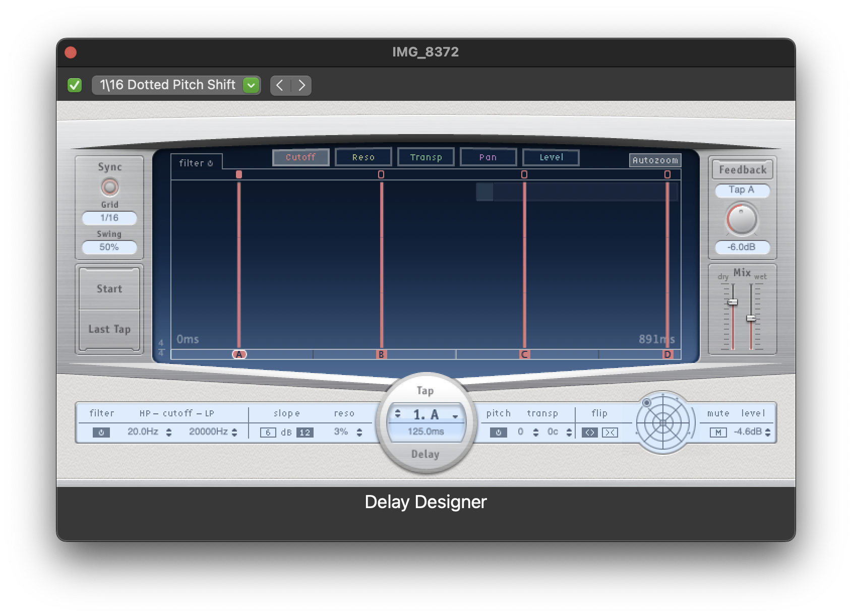Image resolution: width=852 pixels, height=616 pixels.
Task: Click the toggle box above tap C
Action: click(x=524, y=174)
